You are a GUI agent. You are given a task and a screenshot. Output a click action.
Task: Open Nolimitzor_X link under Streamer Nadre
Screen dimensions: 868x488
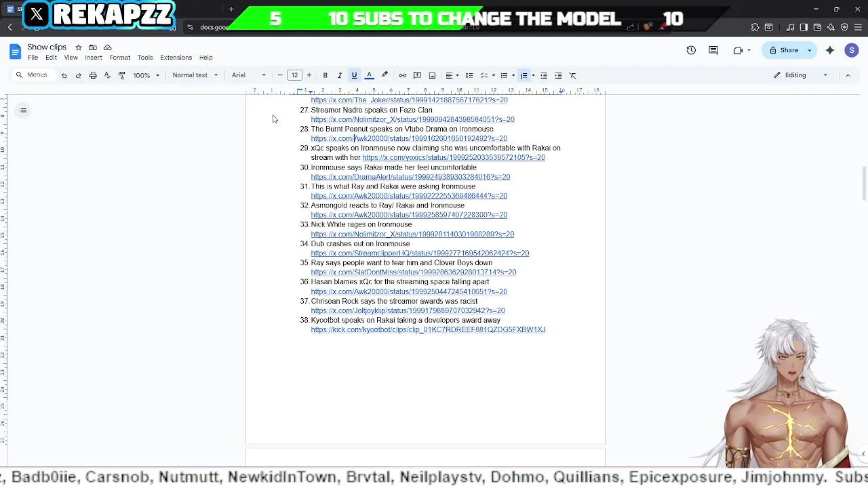(412, 119)
